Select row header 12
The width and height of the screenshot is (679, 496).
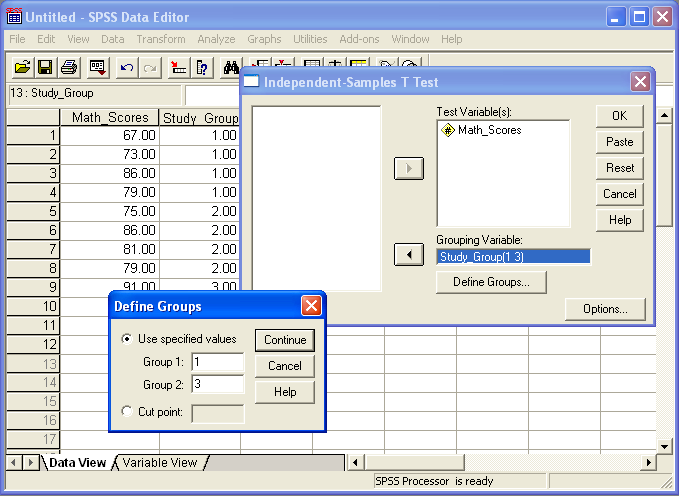[x=33, y=344]
